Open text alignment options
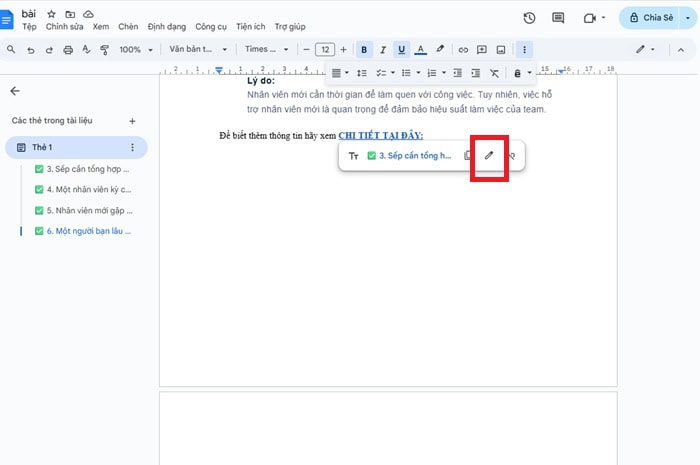The height and width of the screenshot is (465, 700). click(340, 73)
